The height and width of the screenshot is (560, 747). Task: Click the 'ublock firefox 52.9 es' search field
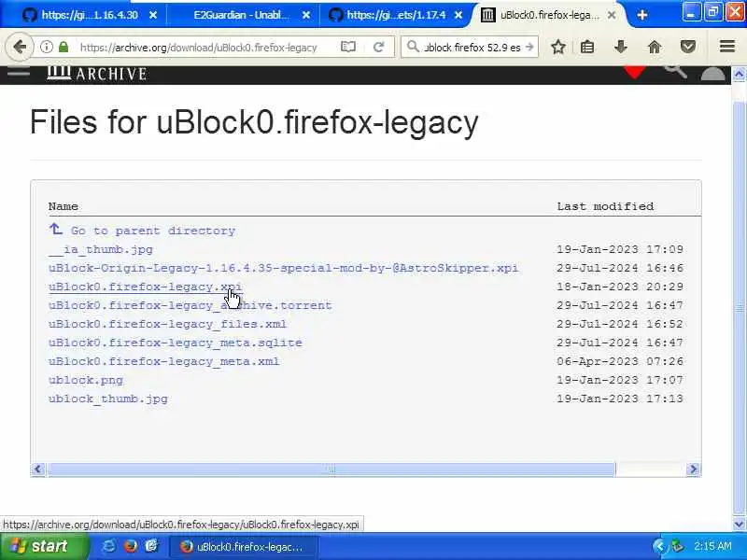(472, 48)
